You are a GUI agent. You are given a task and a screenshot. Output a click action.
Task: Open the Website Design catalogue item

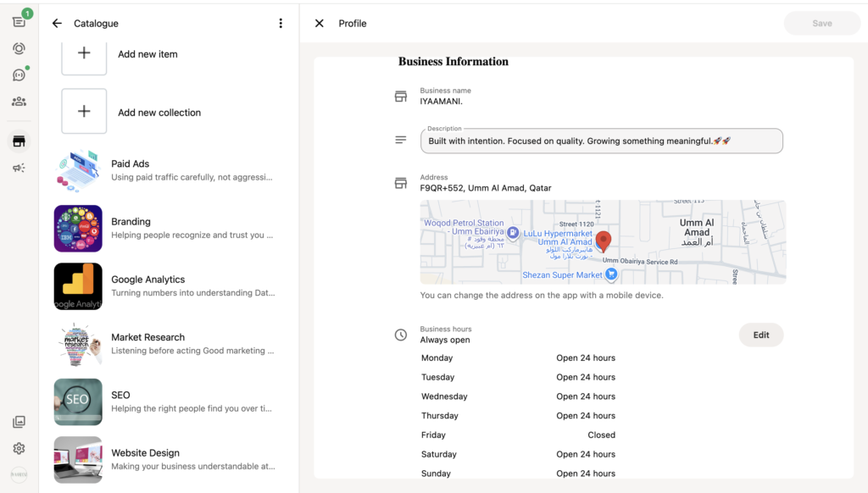pos(169,459)
